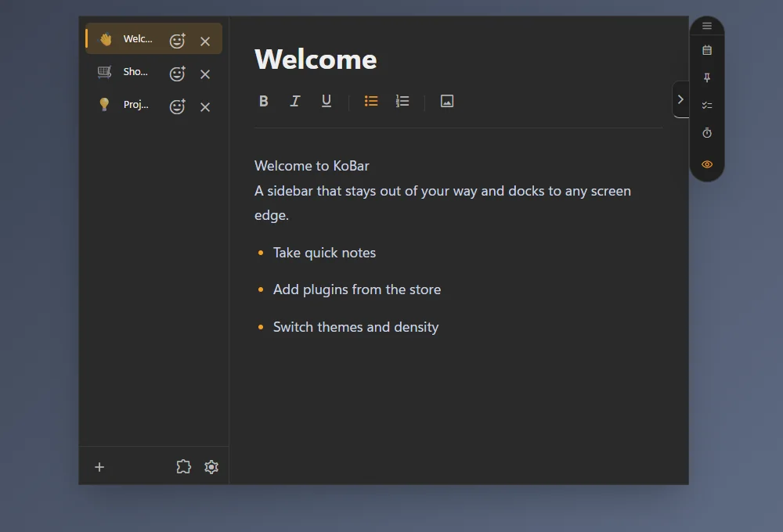
Task: Click the 'Add plugins from the store' bullet
Action: 356,289
